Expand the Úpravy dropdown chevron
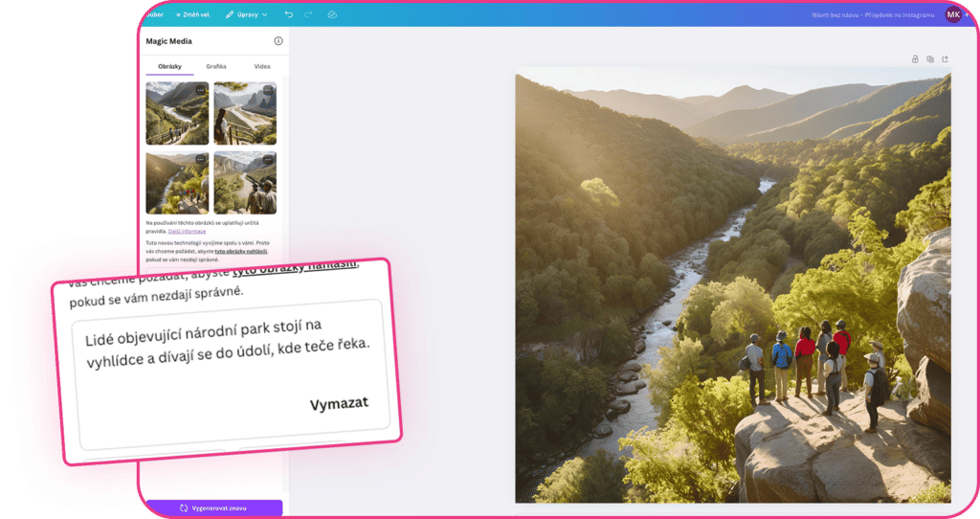This screenshot has height=519, width=980. 264,14
